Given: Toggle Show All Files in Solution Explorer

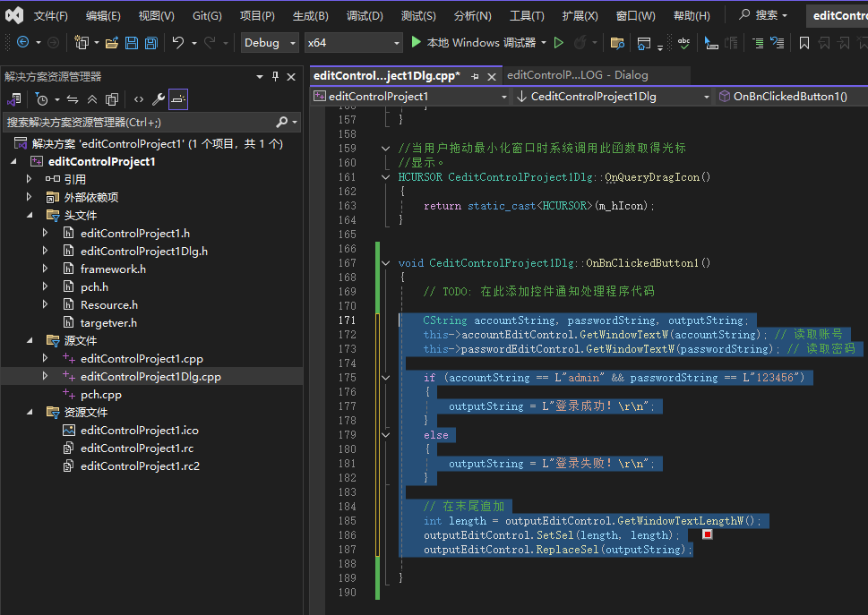Looking at the screenshot, I should point(112,99).
